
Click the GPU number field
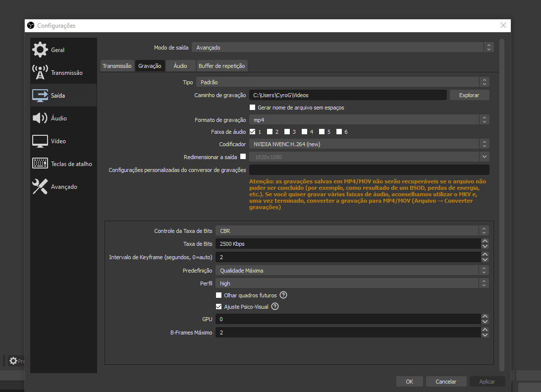pyautogui.click(x=348, y=319)
